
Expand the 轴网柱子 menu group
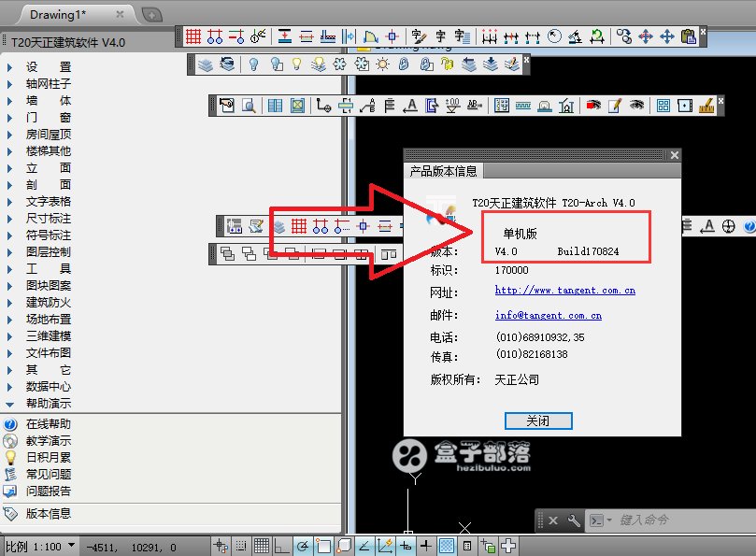pyautogui.click(x=48, y=83)
